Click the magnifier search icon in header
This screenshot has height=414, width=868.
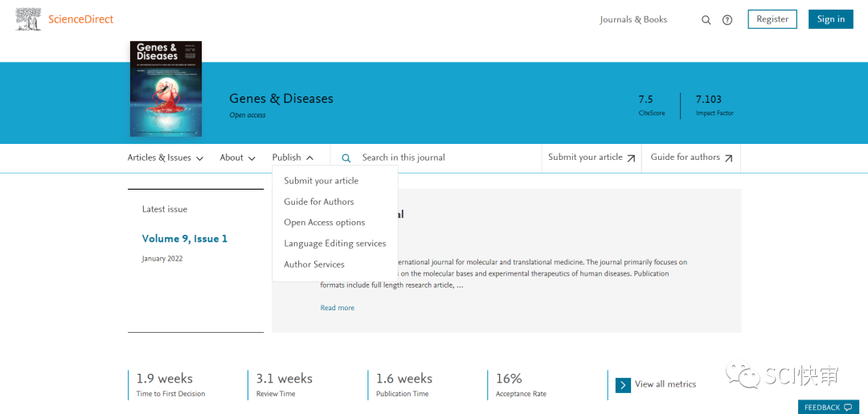706,20
